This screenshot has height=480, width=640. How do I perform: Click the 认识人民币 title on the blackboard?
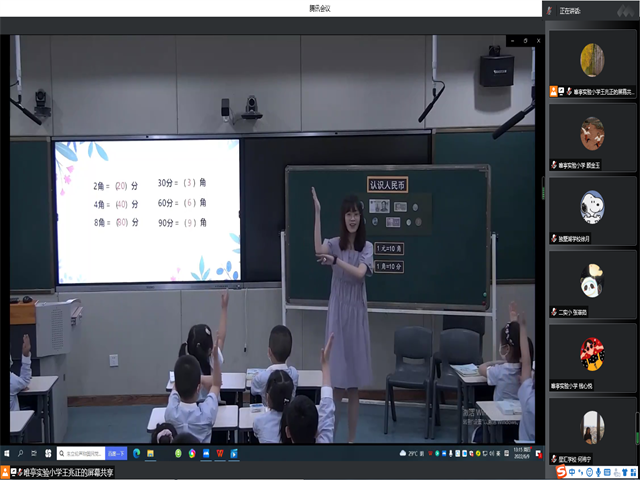pos(387,185)
